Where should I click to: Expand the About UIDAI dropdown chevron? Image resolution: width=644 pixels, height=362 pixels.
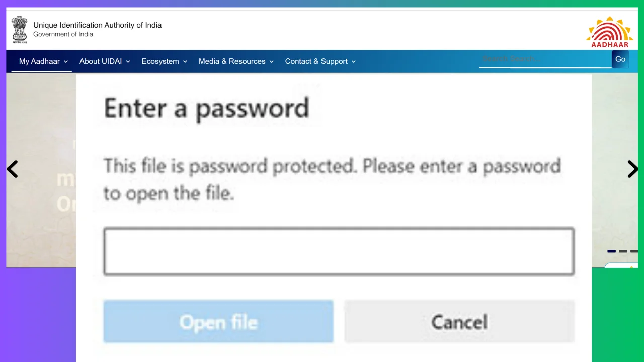128,62
